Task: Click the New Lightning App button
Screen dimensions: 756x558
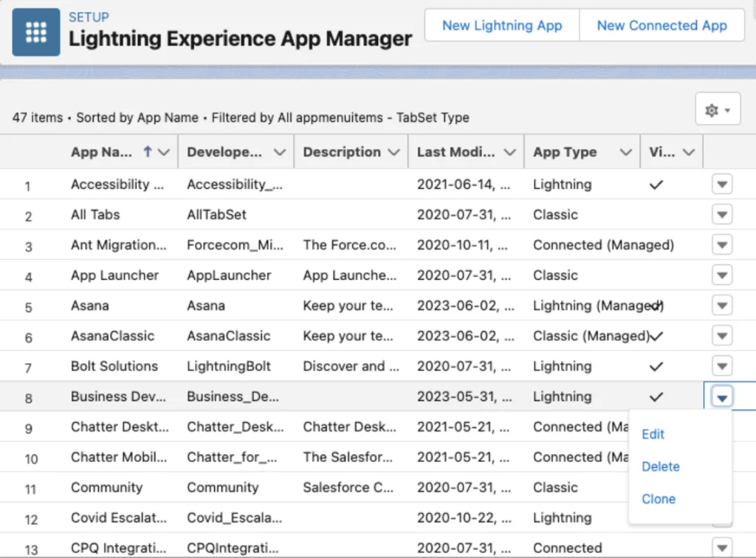Action: 502,26
